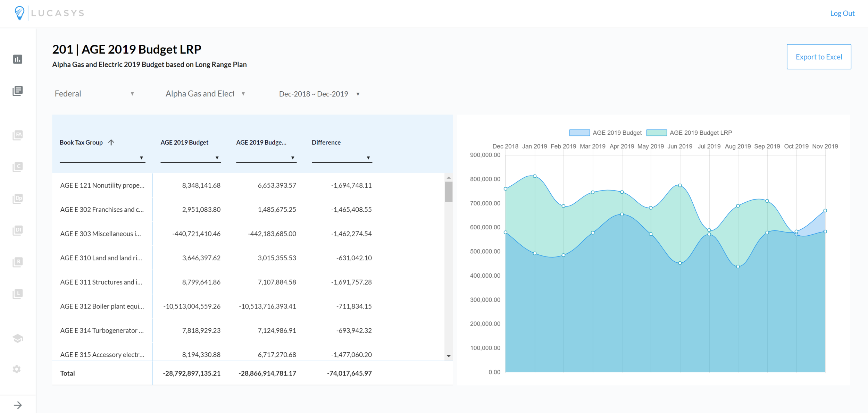Open the Dp module sidebar icon
The image size is (868, 413).
(18, 199)
